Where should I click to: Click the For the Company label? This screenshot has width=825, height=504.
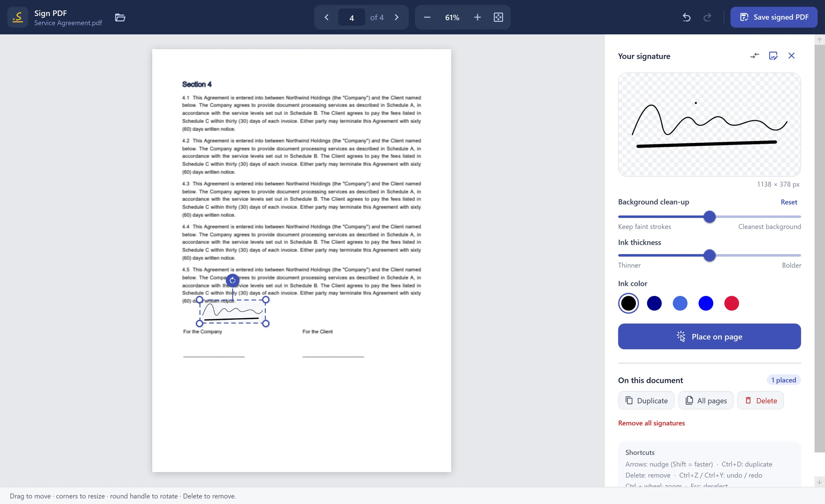pyautogui.click(x=202, y=331)
